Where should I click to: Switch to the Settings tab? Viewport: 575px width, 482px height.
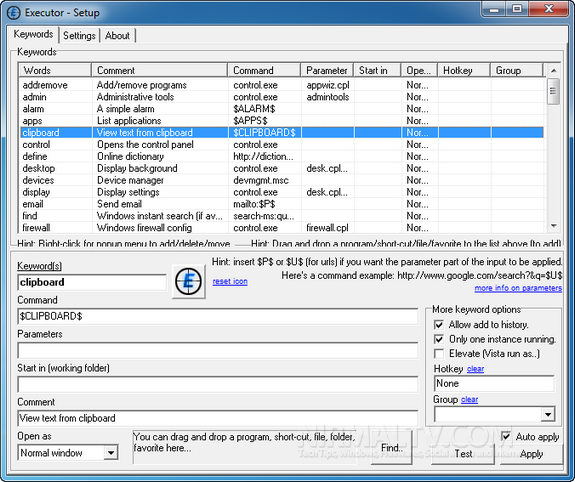[79, 36]
